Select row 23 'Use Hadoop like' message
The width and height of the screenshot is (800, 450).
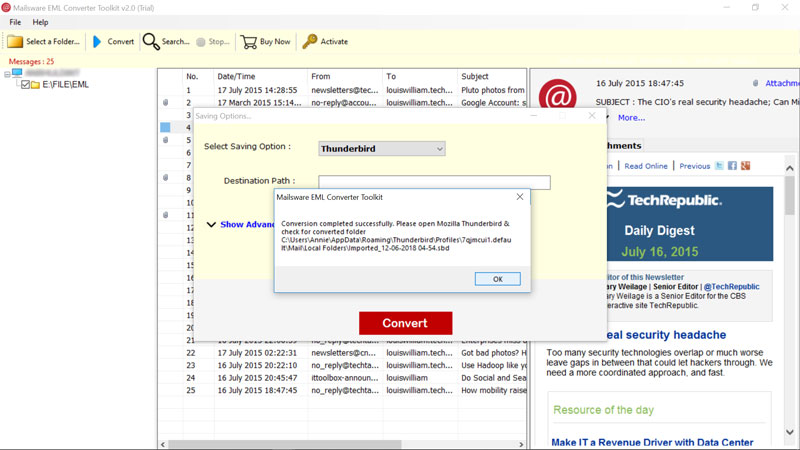pos(342,365)
